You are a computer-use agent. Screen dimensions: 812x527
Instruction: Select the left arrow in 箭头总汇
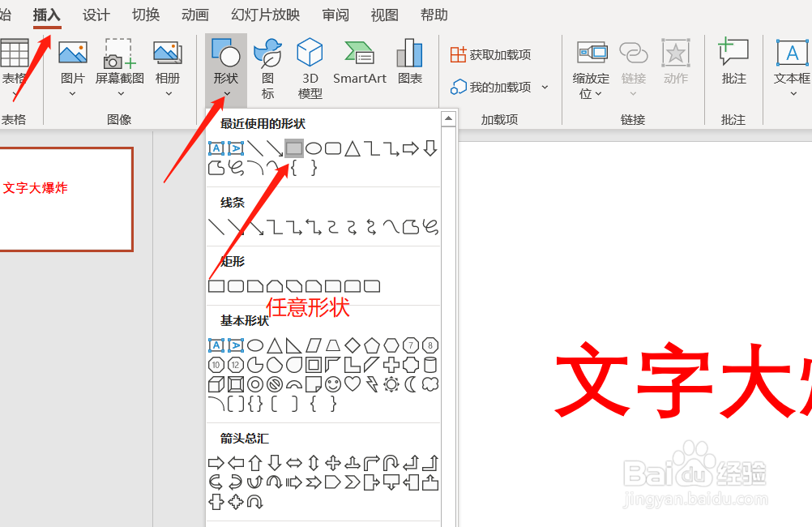236,463
